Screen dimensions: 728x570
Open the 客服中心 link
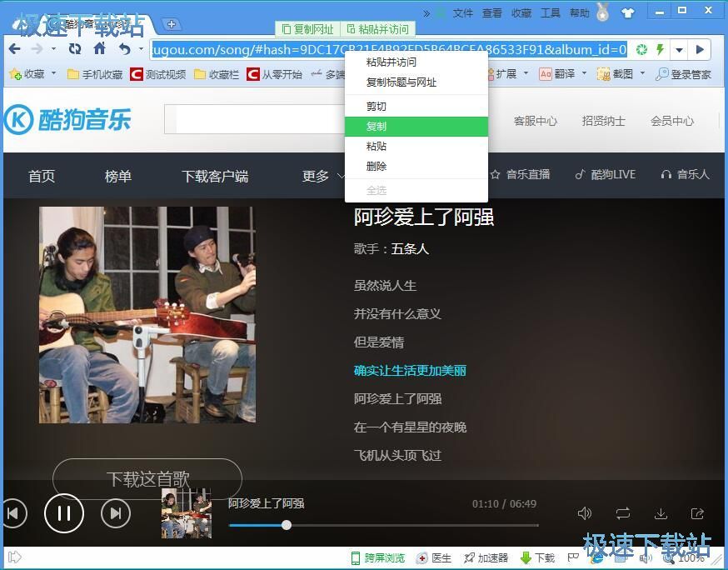tap(536, 121)
